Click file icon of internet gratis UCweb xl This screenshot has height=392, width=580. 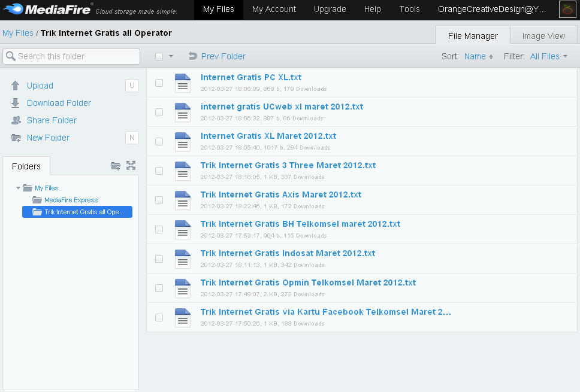pyautogui.click(x=183, y=112)
